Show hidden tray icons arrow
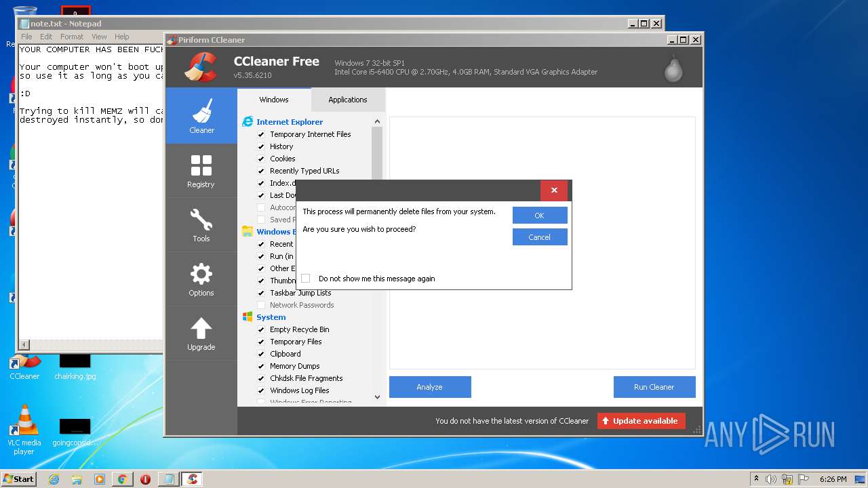The image size is (868, 488). pos(756,479)
